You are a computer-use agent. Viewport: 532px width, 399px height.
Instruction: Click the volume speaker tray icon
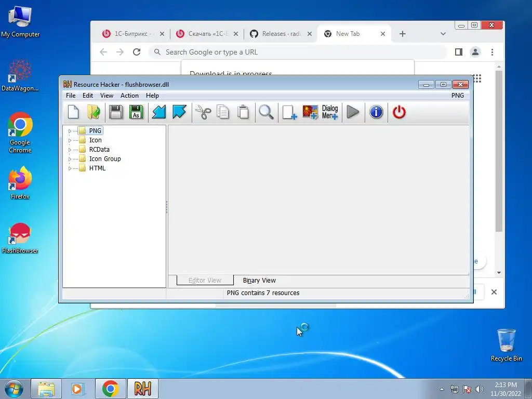[x=480, y=389]
